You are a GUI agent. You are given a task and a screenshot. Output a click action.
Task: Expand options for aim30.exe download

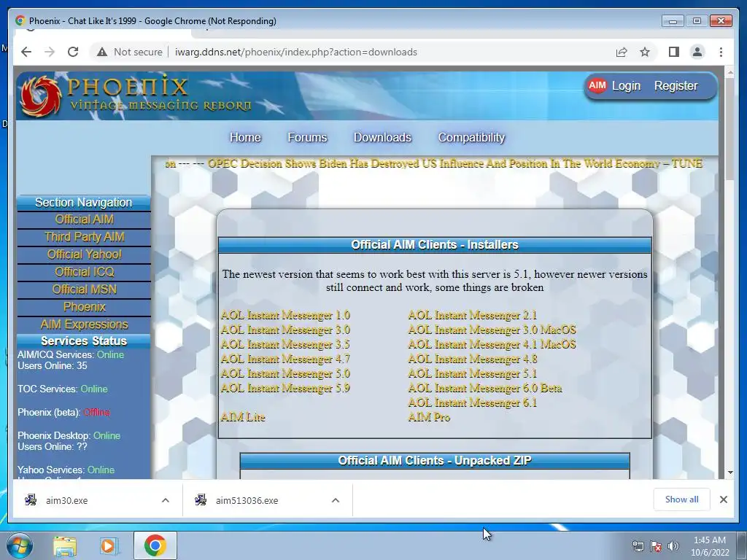pyautogui.click(x=166, y=500)
